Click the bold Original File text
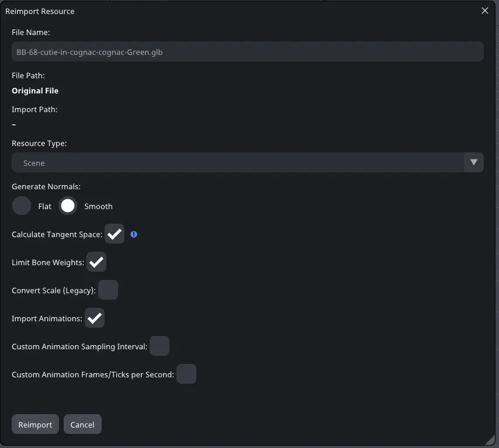Viewport: 499px width, 448px height. click(x=35, y=91)
